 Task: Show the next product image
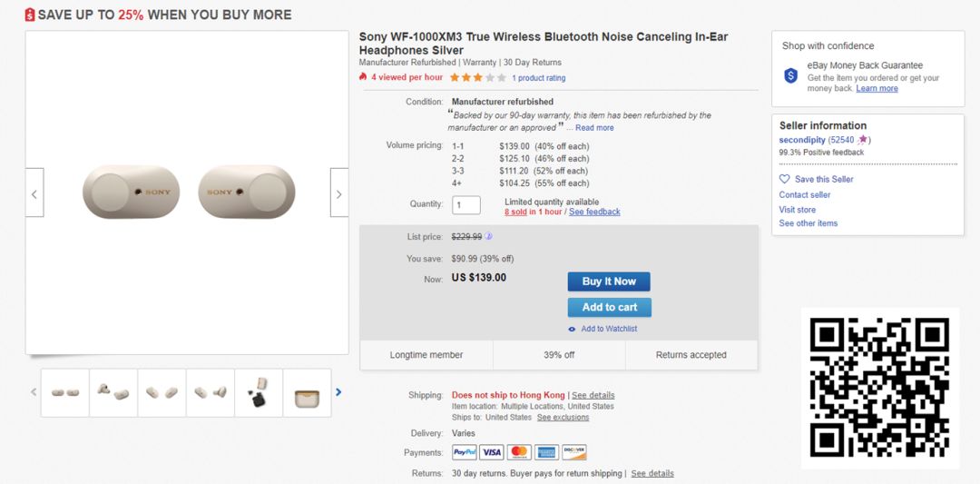click(x=339, y=193)
